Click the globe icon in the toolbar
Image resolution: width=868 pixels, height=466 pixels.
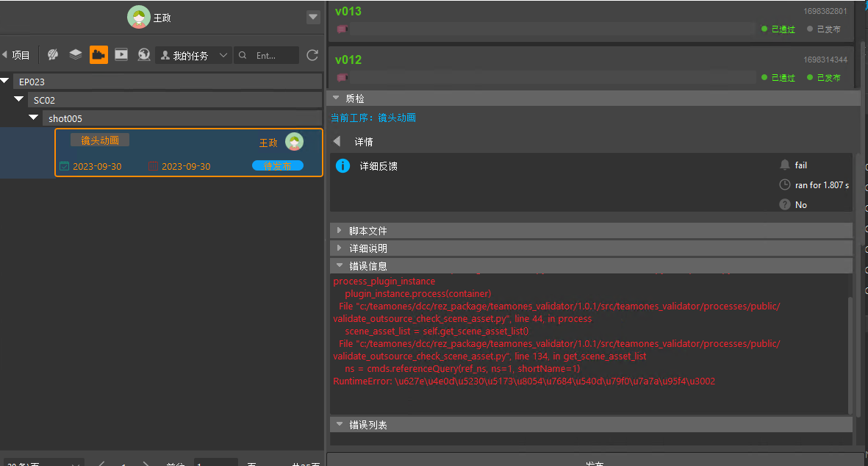(x=144, y=55)
